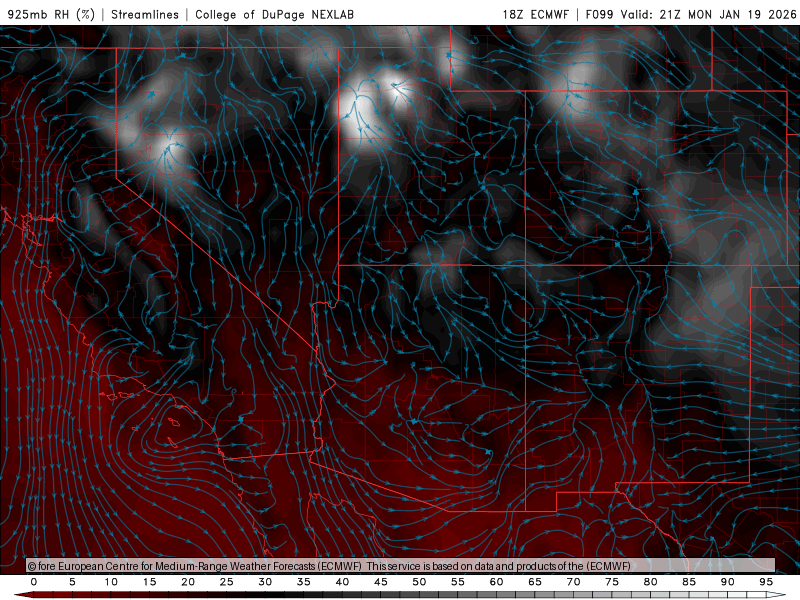Click the '18Z ECMWF' model run label
Image resolution: width=800 pixels, height=600 pixels.
535,14
